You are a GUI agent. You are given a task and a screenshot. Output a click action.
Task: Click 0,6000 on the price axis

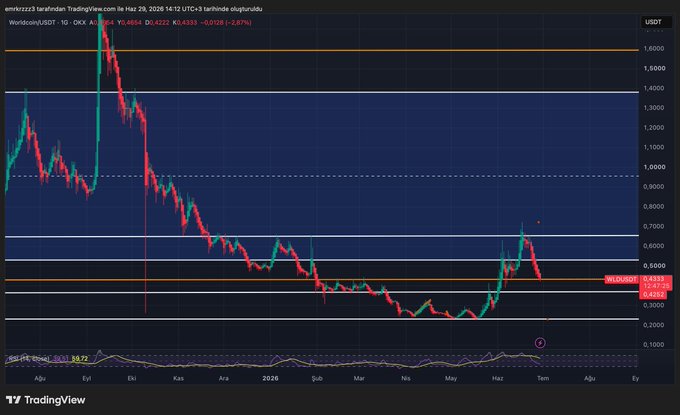654,245
